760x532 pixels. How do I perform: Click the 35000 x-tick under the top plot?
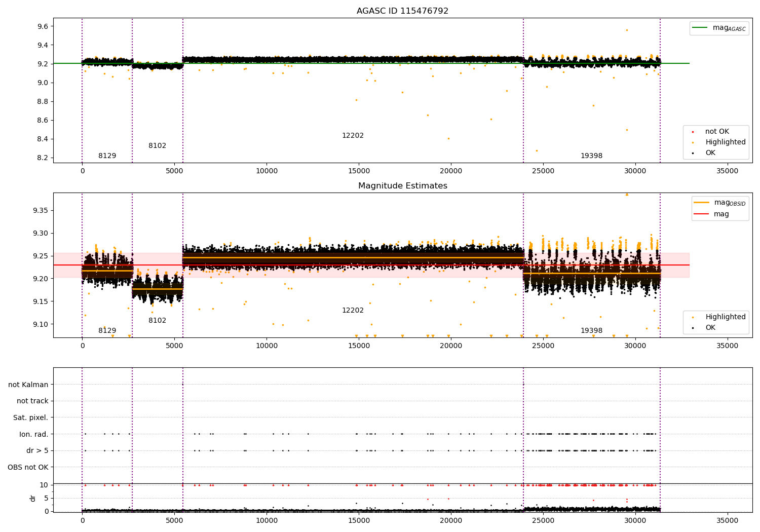click(728, 171)
